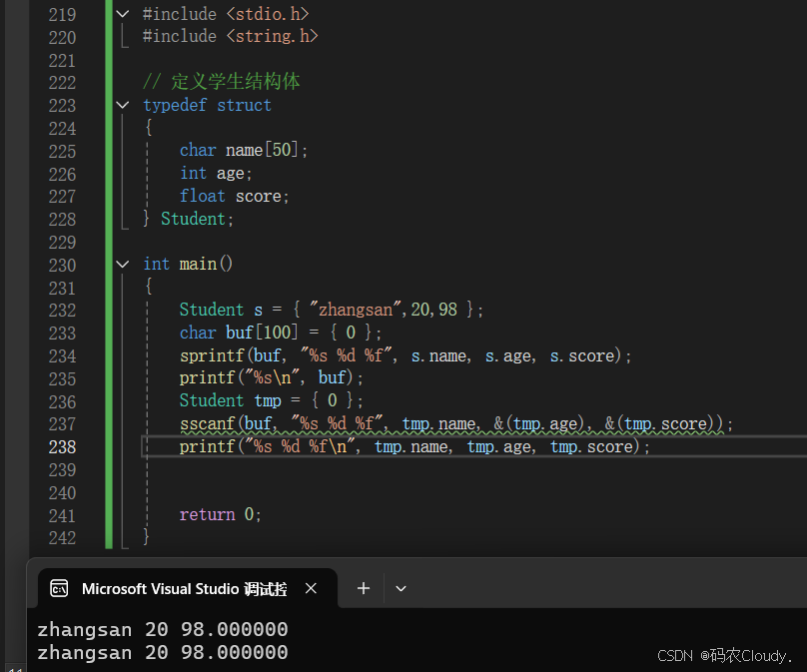Click sprintf on line 234
The image size is (807, 672).
click(x=212, y=354)
